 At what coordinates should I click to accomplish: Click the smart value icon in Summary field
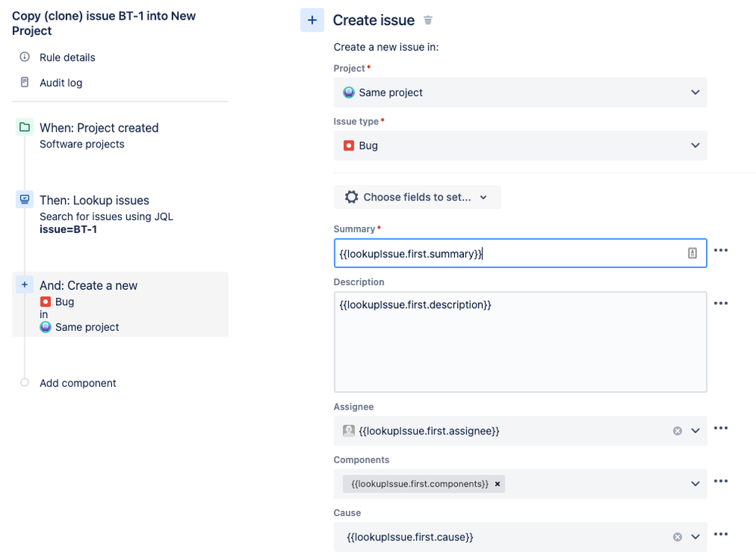692,254
